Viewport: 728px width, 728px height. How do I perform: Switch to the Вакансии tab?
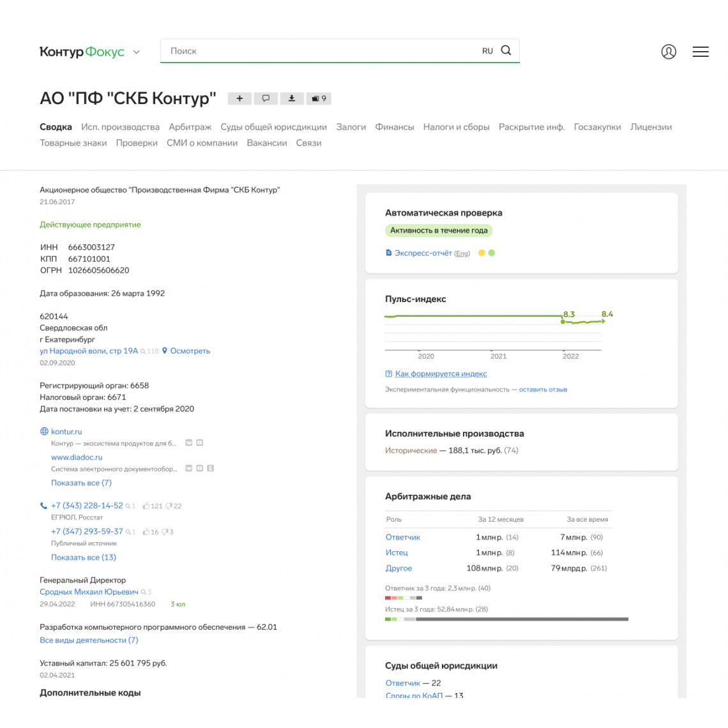267,143
